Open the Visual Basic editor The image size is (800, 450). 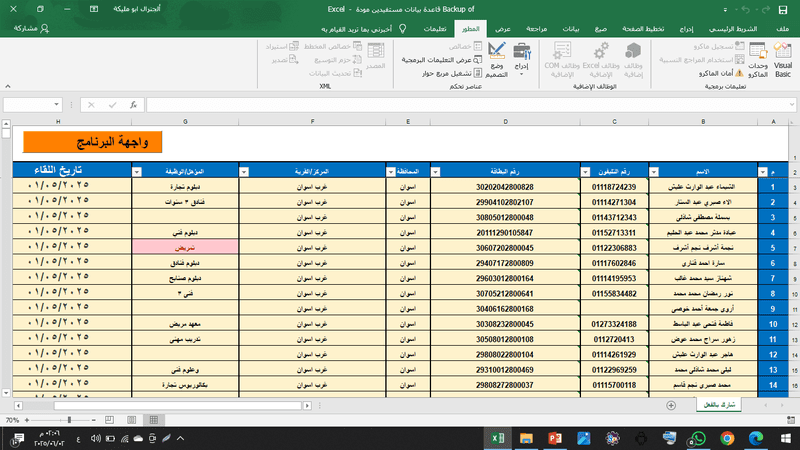pos(782,60)
